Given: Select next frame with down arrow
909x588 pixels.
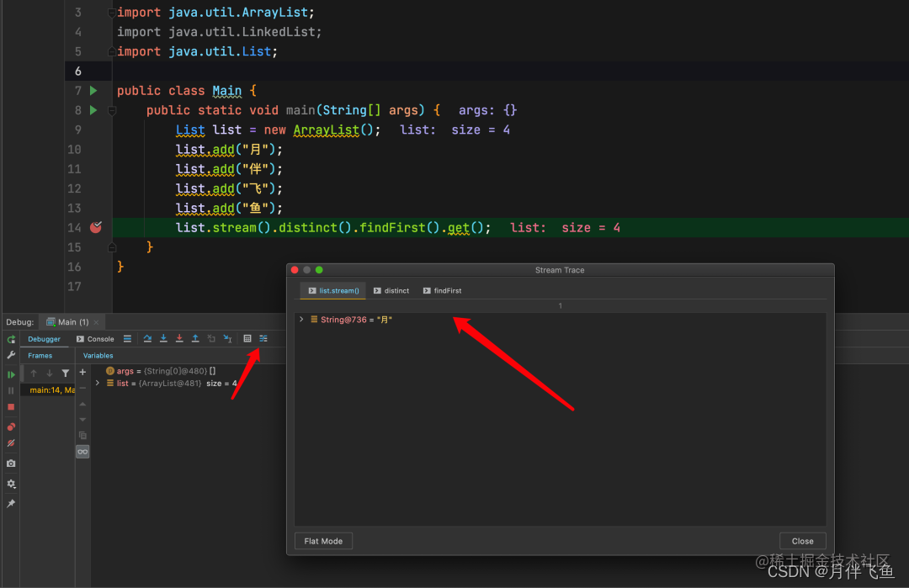Looking at the screenshot, I should pos(50,373).
